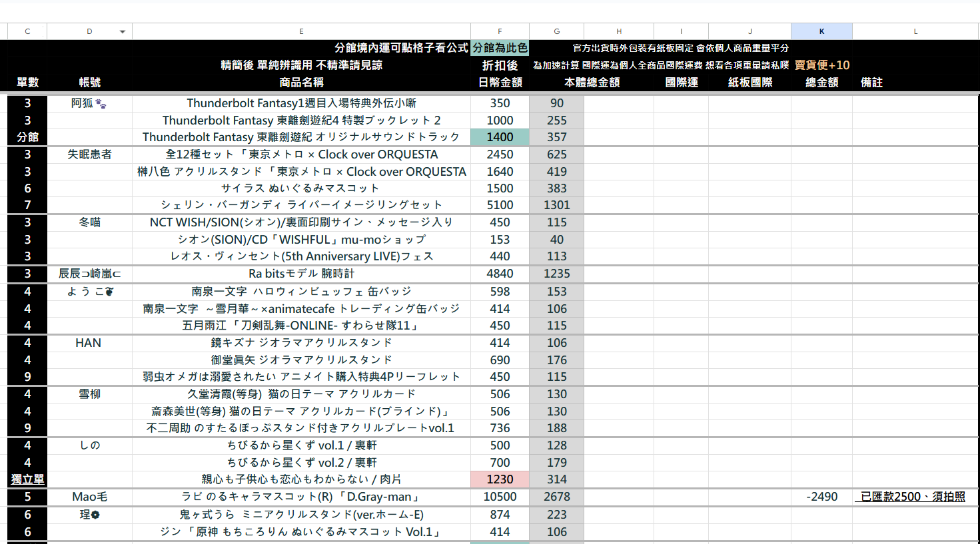
Task: Click the 單數 header cell
Action: [x=27, y=83]
